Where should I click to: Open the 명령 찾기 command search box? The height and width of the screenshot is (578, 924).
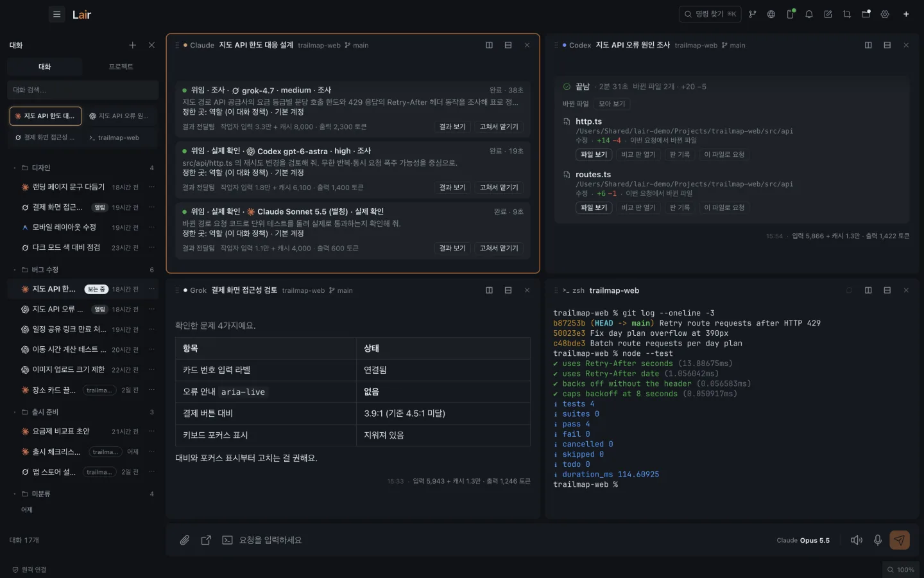pos(710,14)
